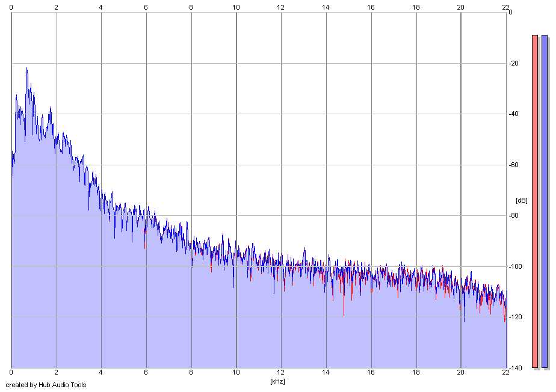The height and width of the screenshot is (392, 556).
Task: Click the [kHz] axis label
Action: (277, 381)
